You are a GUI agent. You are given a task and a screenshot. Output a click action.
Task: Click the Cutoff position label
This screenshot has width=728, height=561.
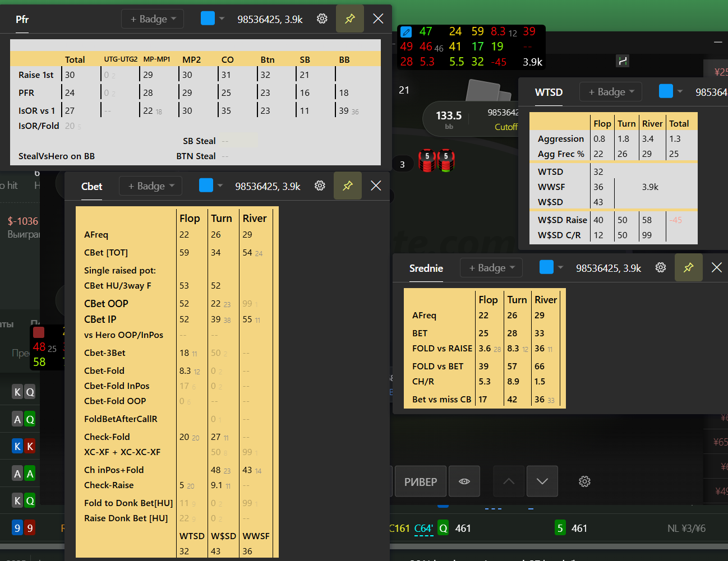tap(506, 127)
